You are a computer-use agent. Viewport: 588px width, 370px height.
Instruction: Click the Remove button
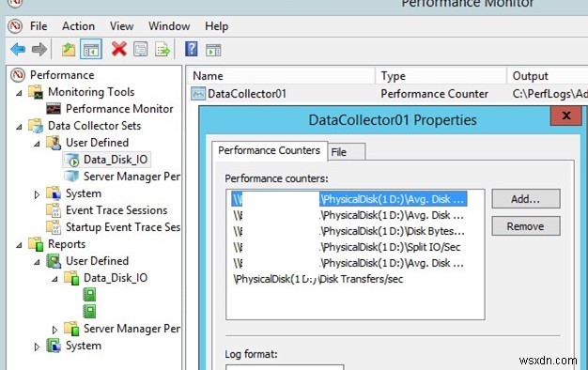click(526, 226)
